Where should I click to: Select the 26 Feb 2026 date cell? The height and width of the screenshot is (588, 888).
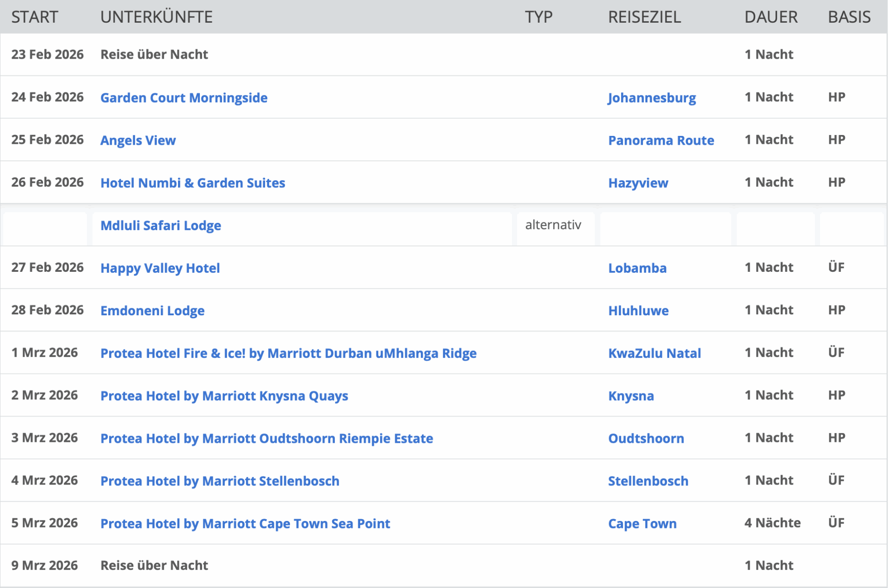pyautogui.click(x=47, y=182)
